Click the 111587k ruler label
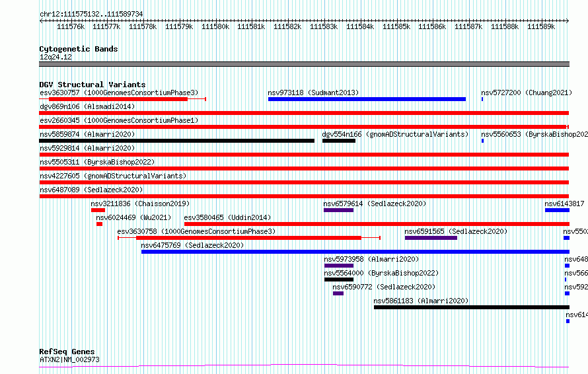Image resolution: width=588 pixels, height=374 pixels. [469, 26]
